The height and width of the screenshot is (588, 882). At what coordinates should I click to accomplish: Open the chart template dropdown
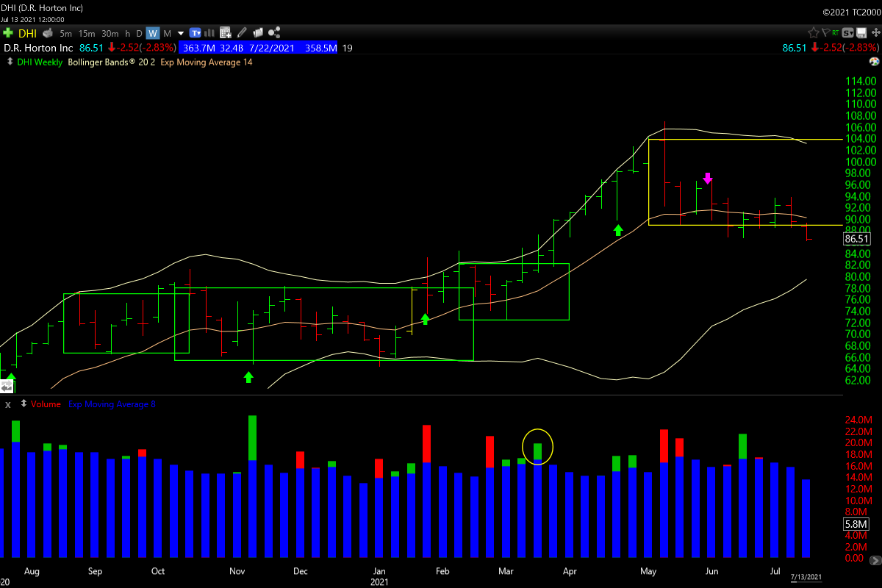[x=196, y=33]
